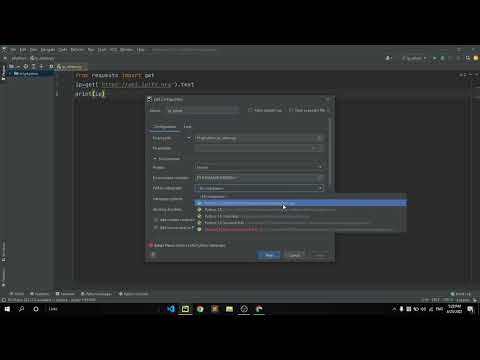The height and width of the screenshot is (360, 480).
Task: Select the highlighted Python interpreter entry
Action: coord(300,203)
